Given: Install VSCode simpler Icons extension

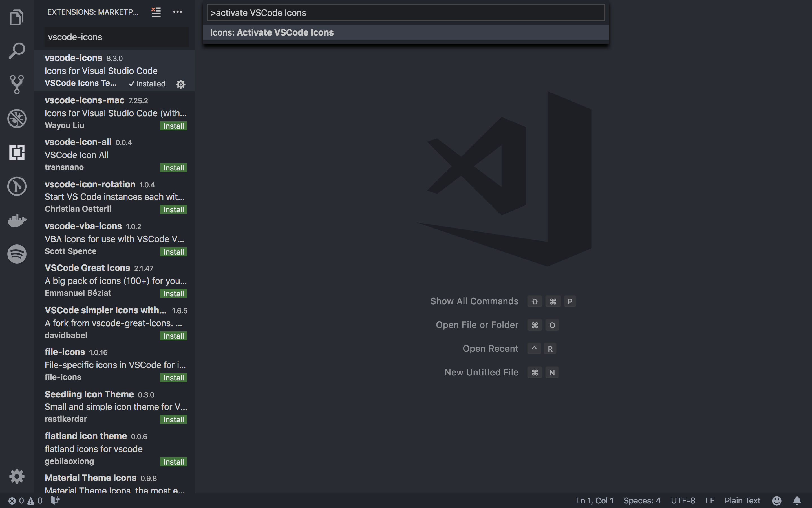Looking at the screenshot, I should coord(173,336).
